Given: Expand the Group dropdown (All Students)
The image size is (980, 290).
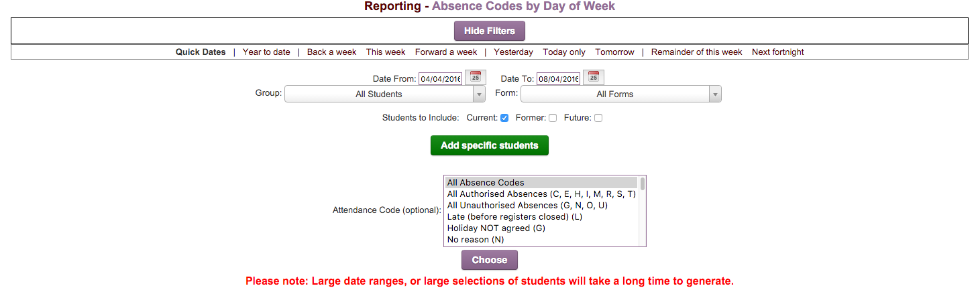Looking at the screenshot, I should click(384, 94).
